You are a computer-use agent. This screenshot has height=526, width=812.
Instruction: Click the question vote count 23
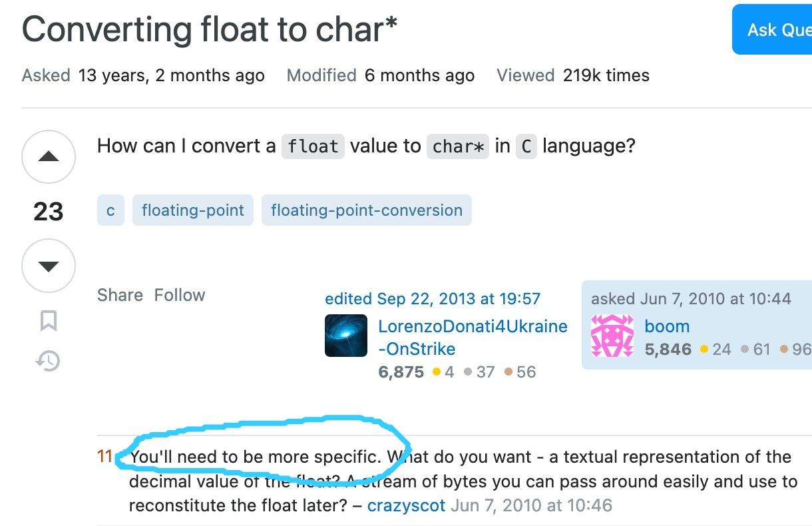coord(49,212)
